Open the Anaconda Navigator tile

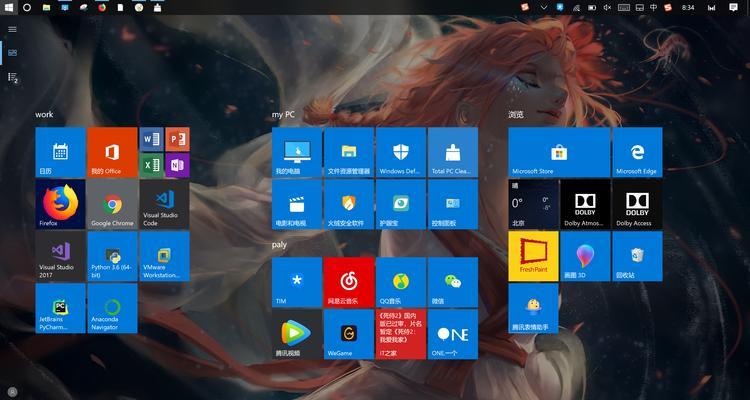[112, 308]
